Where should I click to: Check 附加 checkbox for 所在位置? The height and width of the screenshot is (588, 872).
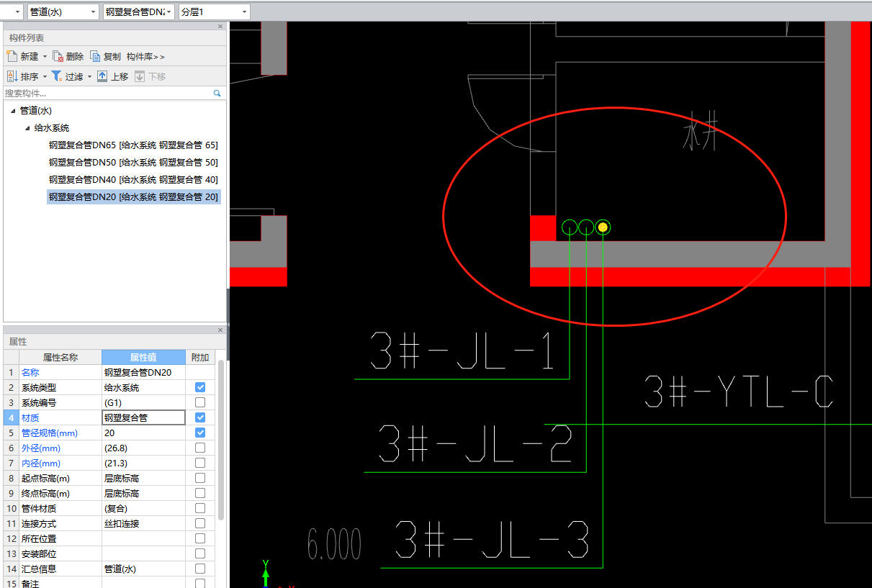pos(200,538)
